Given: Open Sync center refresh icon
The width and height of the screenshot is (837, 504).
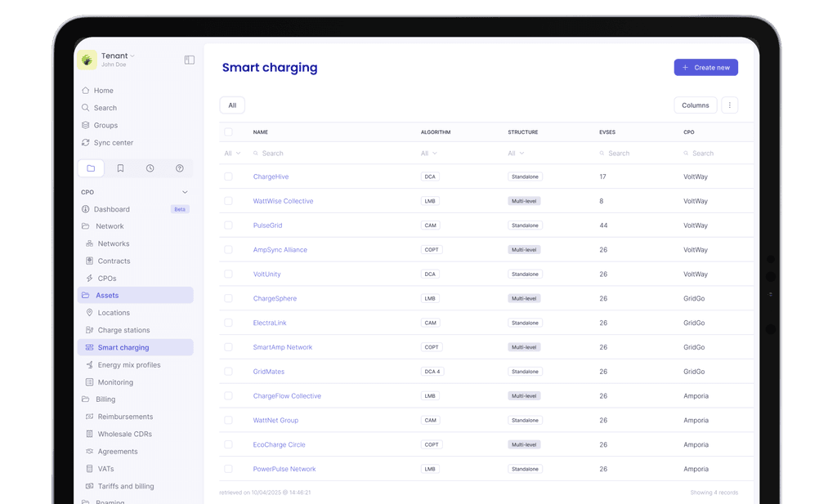Looking at the screenshot, I should 85,142.
